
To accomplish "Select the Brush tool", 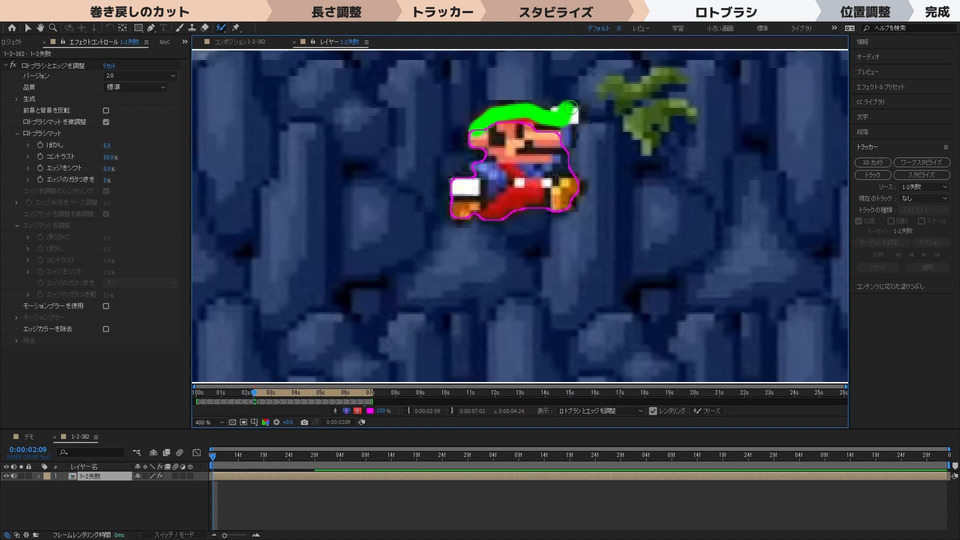I will pyautogui.click(x=179, y=28).
